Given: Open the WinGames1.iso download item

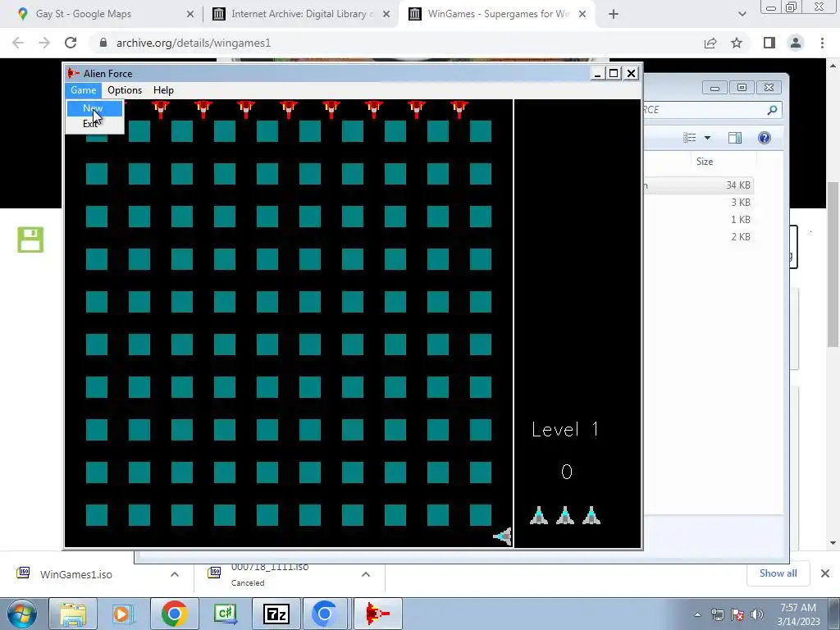Looking at the screenshot, I should [76, 574].
